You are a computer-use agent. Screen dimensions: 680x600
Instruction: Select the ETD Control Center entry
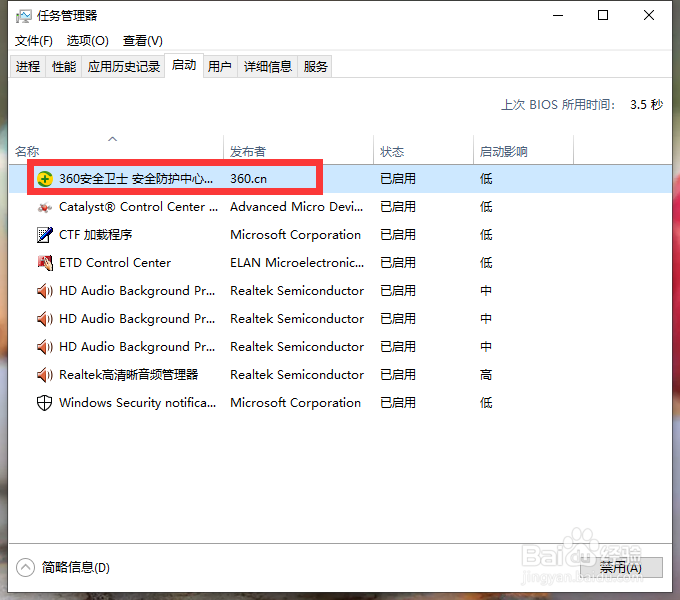click(x=115, y=263)
